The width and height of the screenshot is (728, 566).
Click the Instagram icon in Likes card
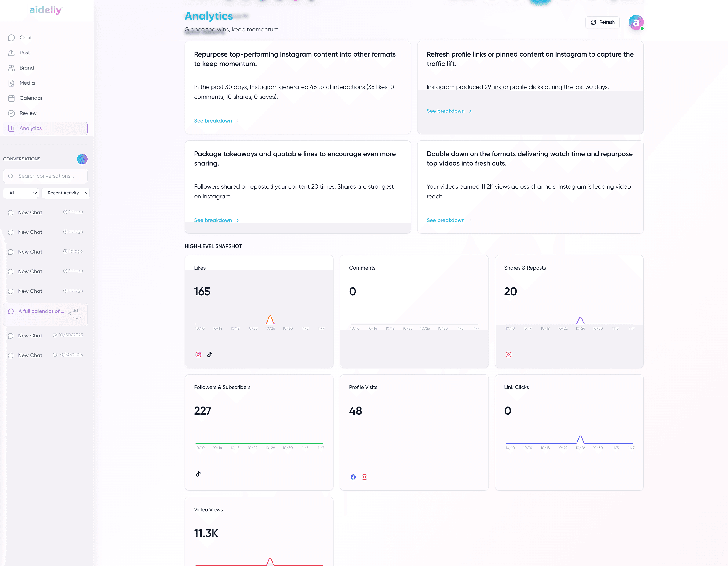point(198,355)
